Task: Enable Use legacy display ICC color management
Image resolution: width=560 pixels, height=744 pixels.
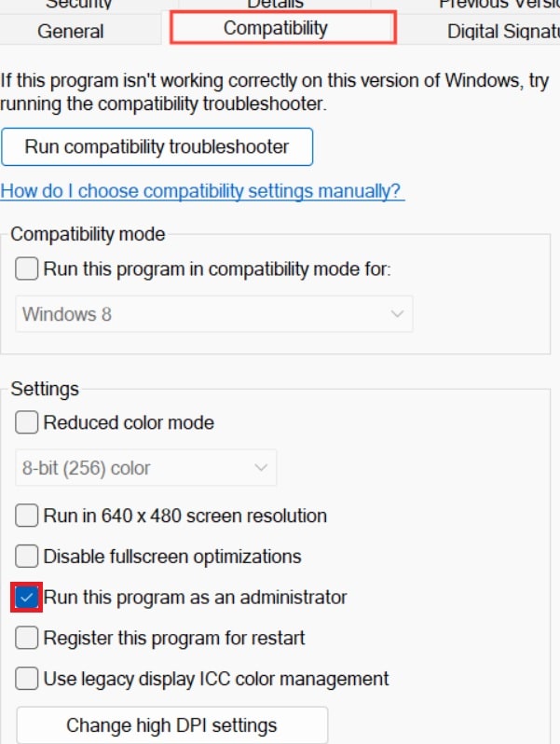Action: (x=27, y=679)
